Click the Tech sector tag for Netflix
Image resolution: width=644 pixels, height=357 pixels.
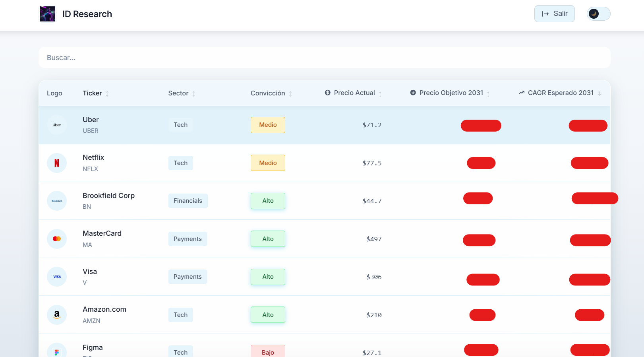pyautogui.click(x=180, y=163)
